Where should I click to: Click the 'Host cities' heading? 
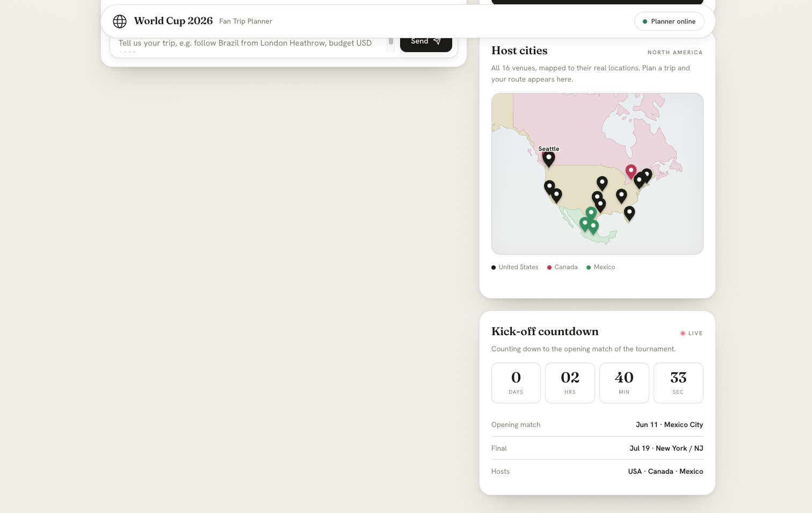519,50
